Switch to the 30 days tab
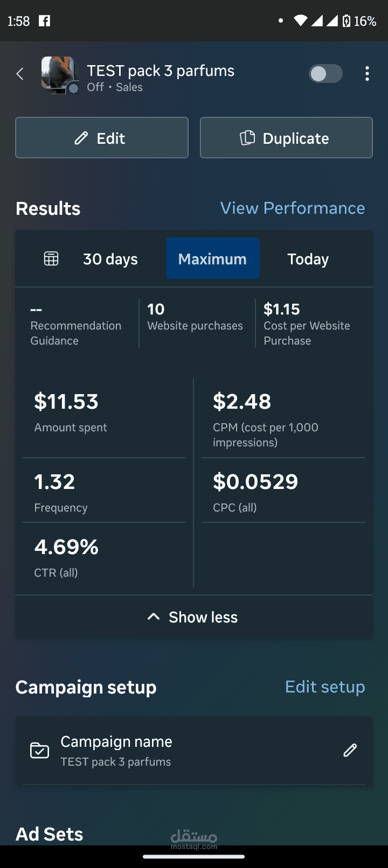The width and height of the screenshot is (388, 868). (x=110, y=258)
